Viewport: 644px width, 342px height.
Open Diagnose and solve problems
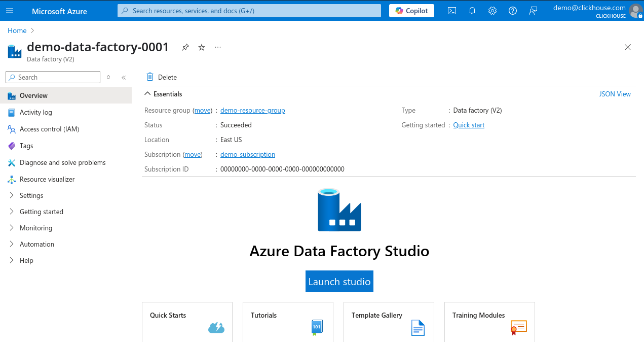[x=63, y=162]
